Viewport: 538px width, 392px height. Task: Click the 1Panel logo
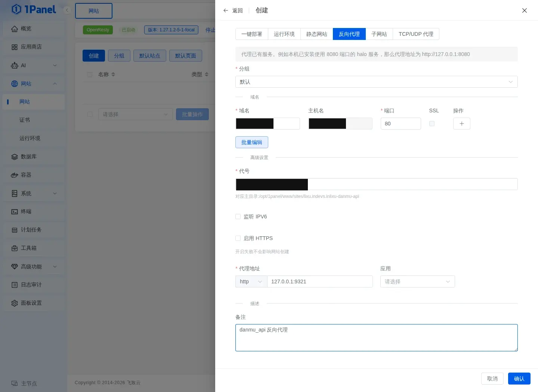pos(34,9)
